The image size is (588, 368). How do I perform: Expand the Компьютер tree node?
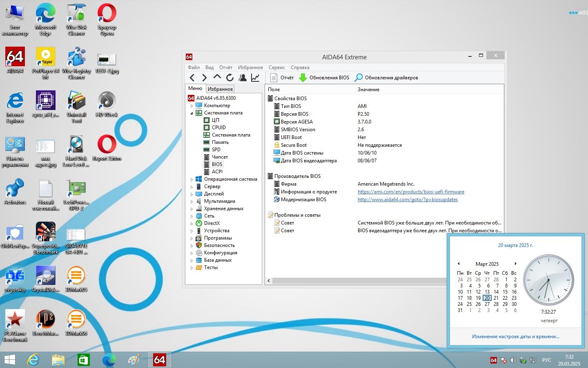(x=192, y=106)
